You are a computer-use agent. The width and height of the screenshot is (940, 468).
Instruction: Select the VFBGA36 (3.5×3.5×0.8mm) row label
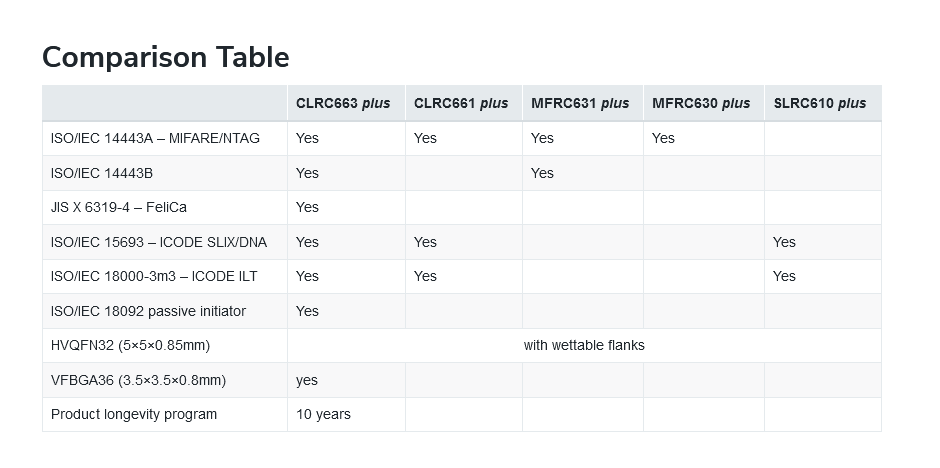pyautogui.click(x=138, y=380)
